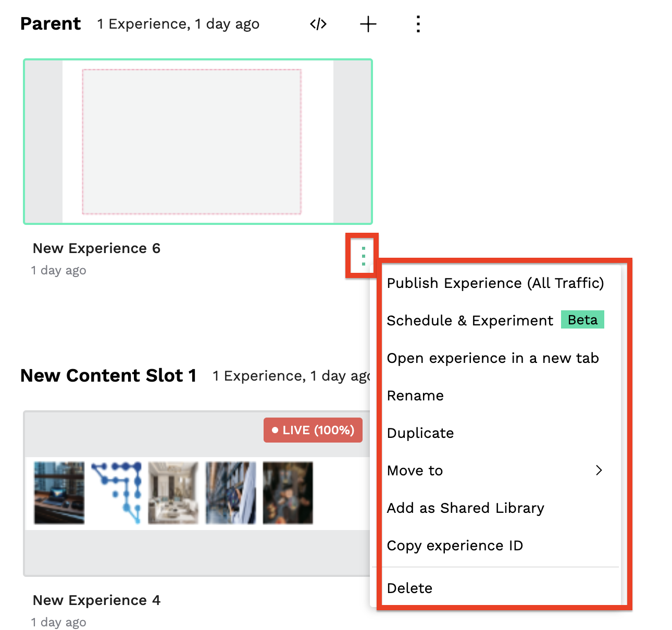
Task: Click the Parent slot heading
Action: pos(51,24)
